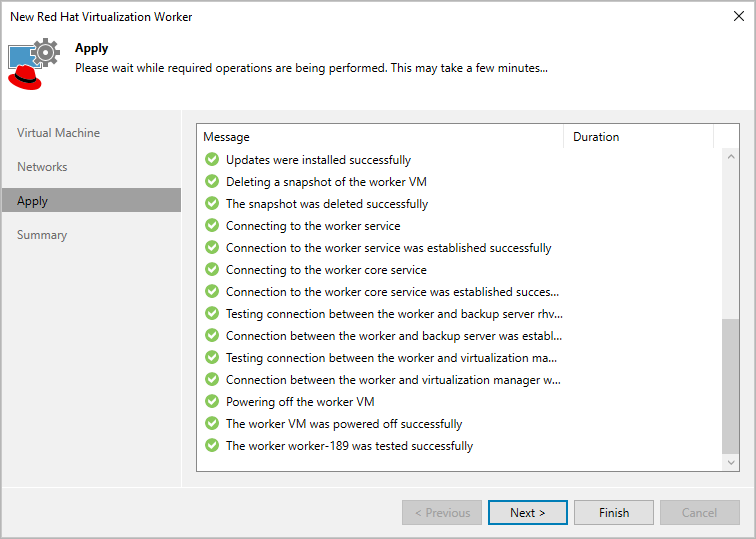Click the greyed-out Cancel button
This screenshot has height=539, width=756.
(700, 512)
